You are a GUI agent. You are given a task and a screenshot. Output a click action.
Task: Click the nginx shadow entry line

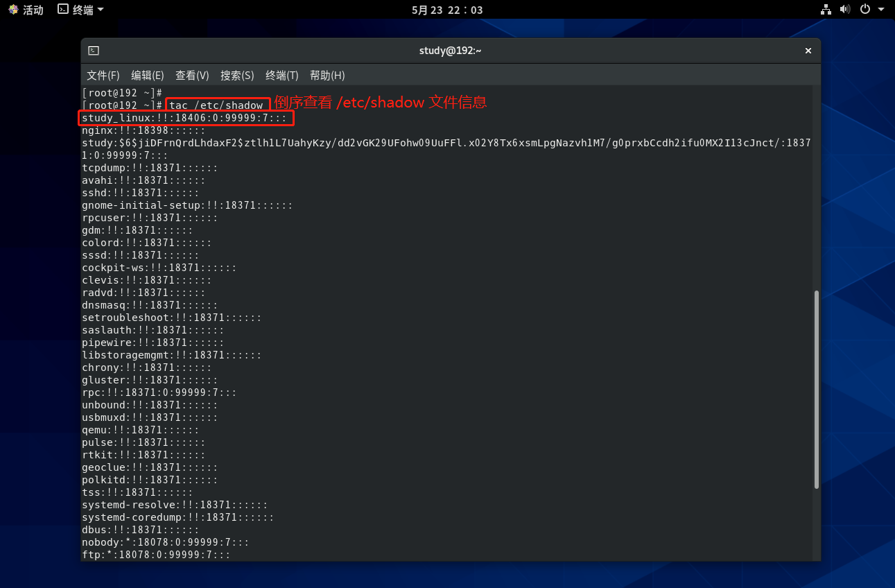tap(144, 130)
